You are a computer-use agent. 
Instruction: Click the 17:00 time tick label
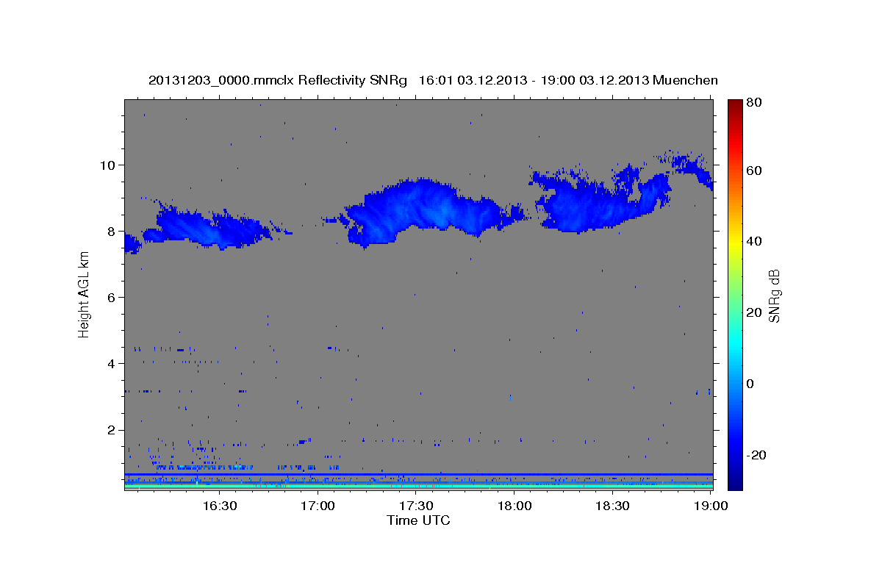318,506
